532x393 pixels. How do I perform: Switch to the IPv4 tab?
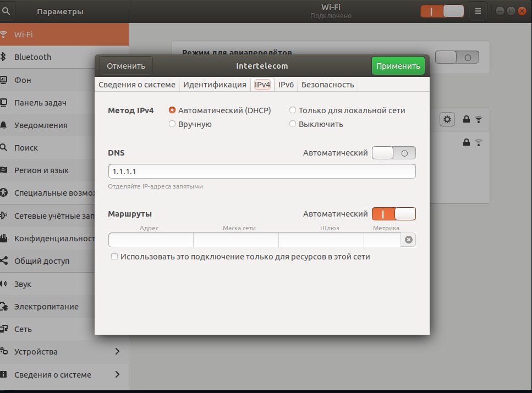[x=262, y=85]
